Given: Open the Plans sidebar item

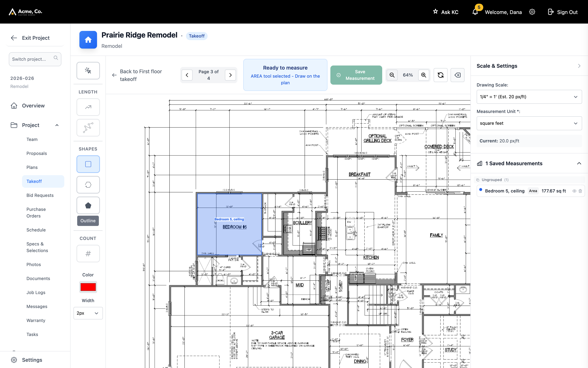Looking at the screenshot, I should (x=32, y=167).
